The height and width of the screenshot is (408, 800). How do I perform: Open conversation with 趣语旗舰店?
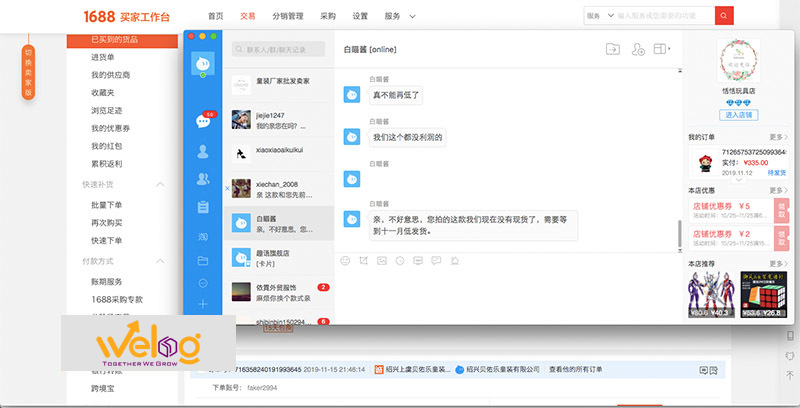click(x=279, y=258)
